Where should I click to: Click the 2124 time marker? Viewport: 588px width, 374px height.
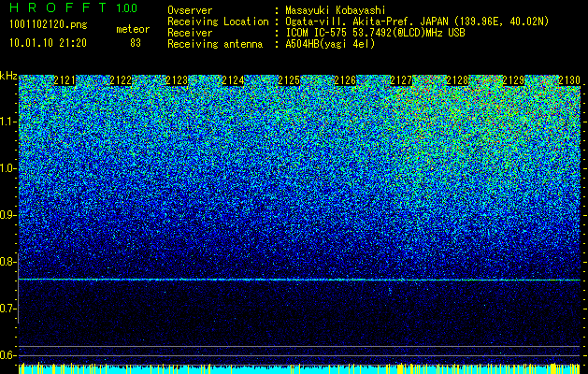(x=233, y=80)
